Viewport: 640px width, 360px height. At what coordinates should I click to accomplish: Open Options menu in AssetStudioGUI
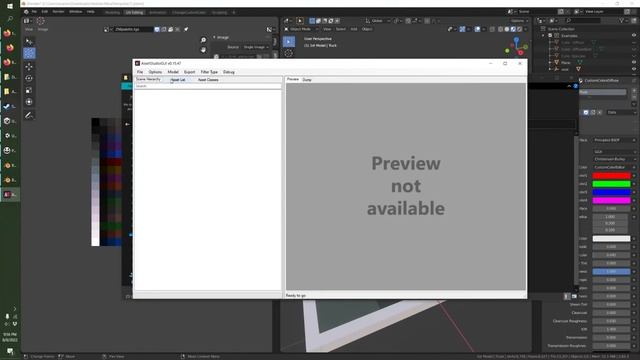tap(155, 72)
